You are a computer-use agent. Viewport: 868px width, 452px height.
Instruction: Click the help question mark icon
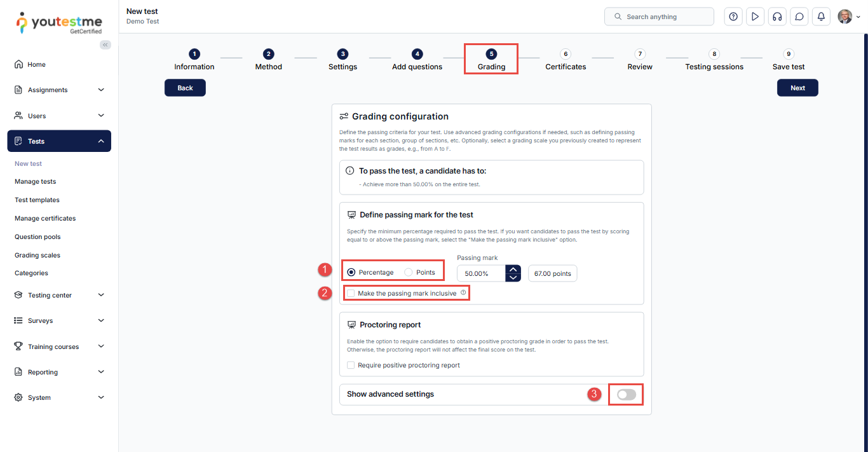click(733, 17)
